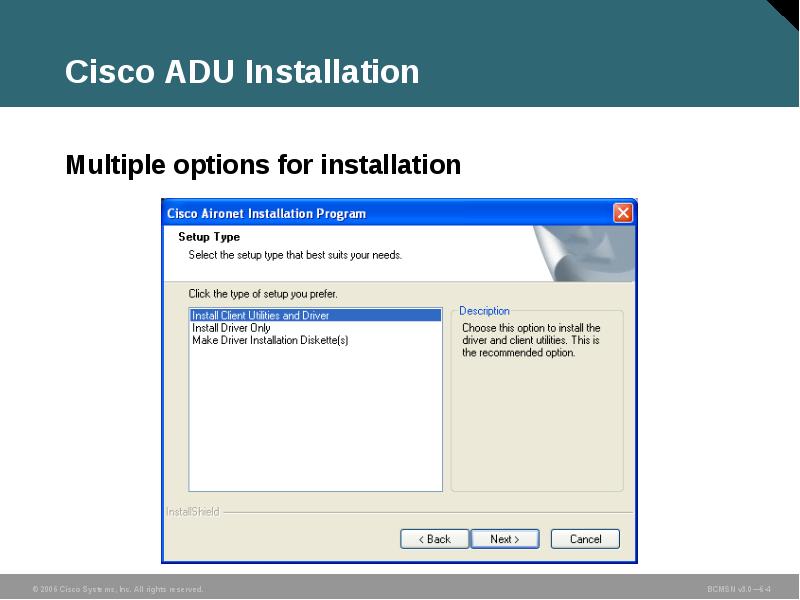
Task: Click inside the setup options list box
Action: click(315, 420)
